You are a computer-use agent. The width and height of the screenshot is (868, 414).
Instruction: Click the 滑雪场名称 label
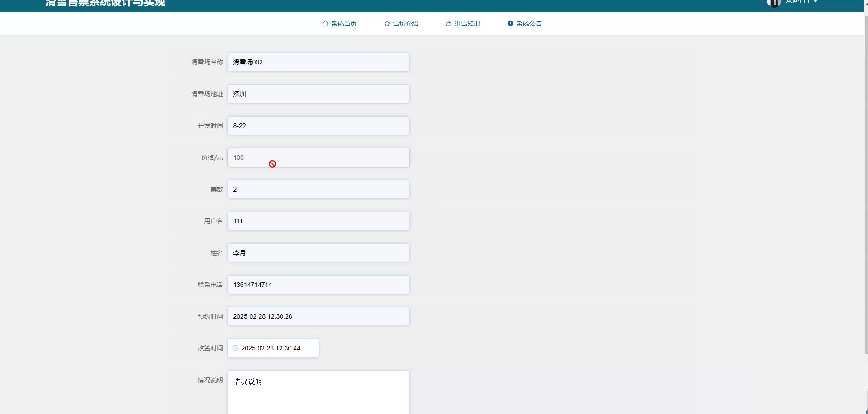207,62
